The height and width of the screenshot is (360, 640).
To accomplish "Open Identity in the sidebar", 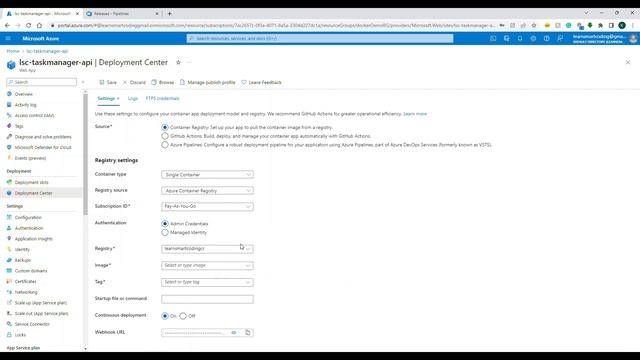I will pyautogui.click(x=22, y=249).
